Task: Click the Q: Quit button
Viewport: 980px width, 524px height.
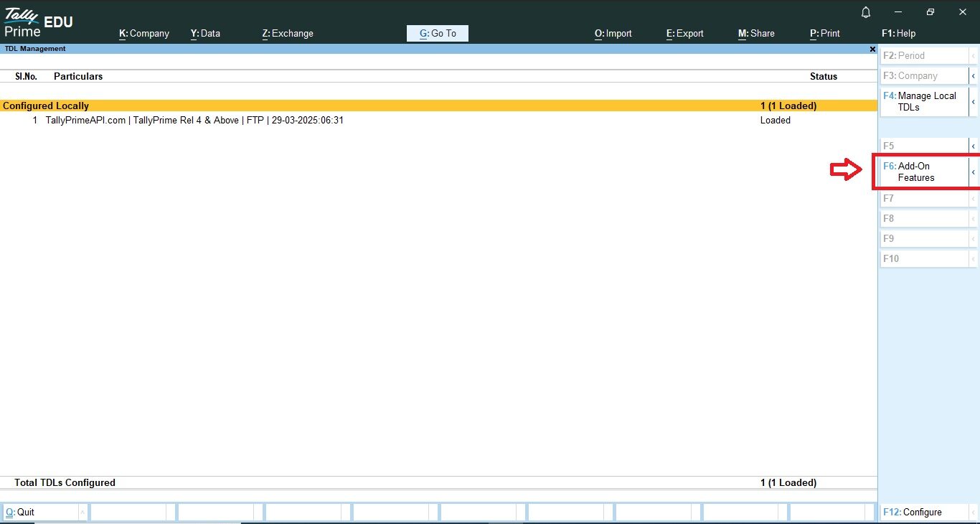Action: pos(40,512)
